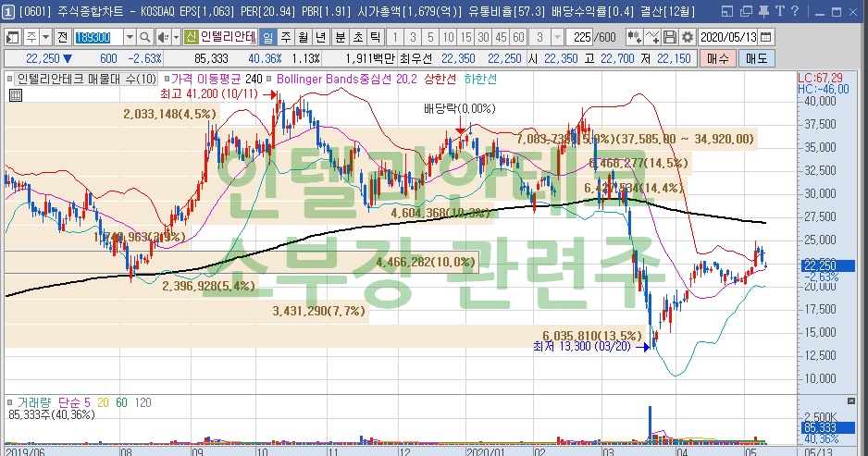The height and width of the screenshot is (456, 868).
Task: Open chart settings gear icon
Action: coord(687,37)
